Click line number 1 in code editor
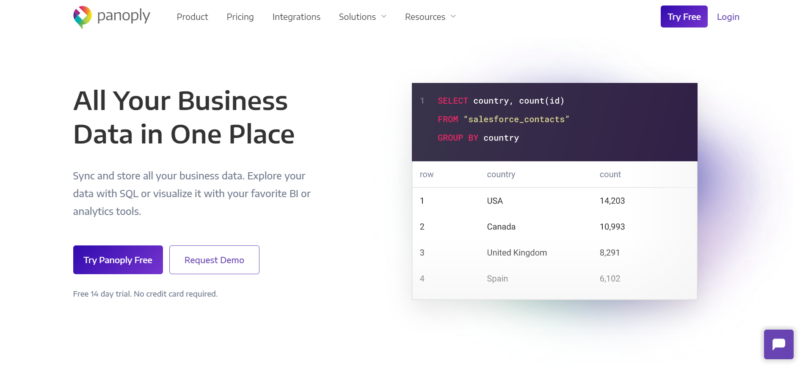 (x=422, y=101)
